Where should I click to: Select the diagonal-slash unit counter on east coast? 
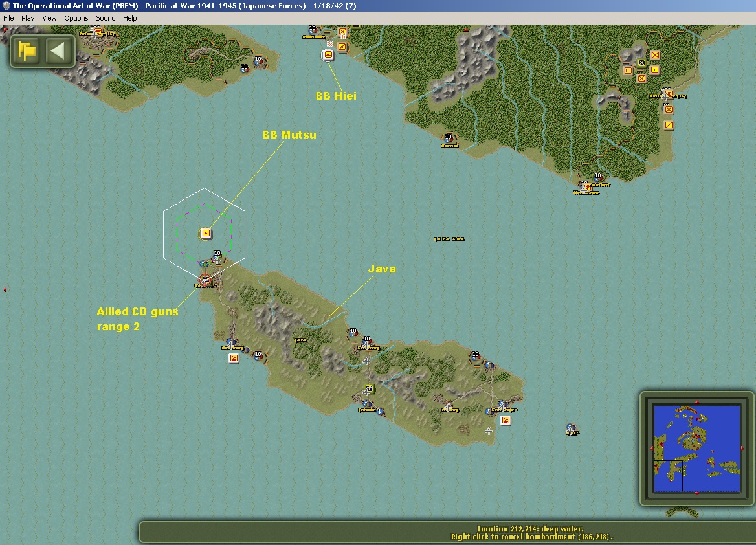tap(669, 126)
